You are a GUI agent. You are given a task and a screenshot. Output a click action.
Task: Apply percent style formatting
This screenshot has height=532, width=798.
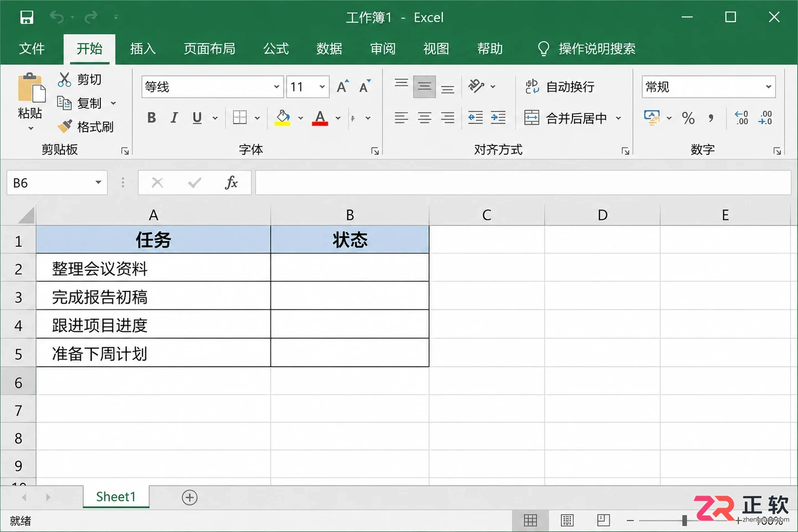pyautogui.click(x=688, y=117)
